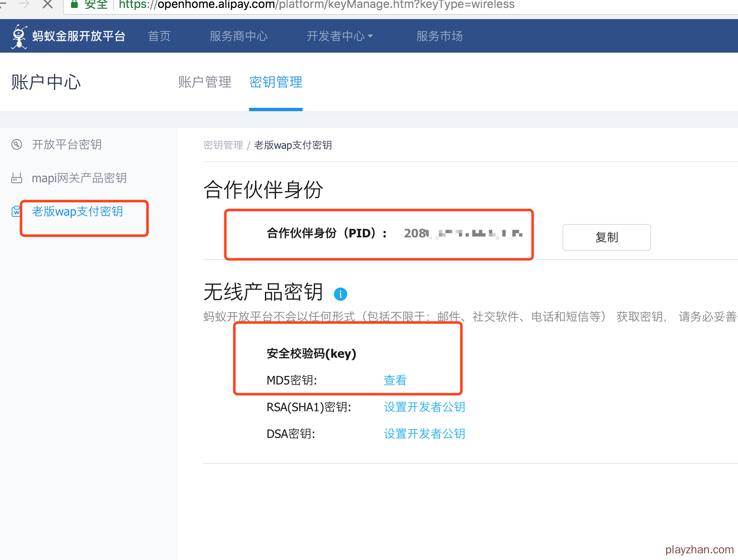Switch to the 账户管理 tab

[x=205, y=82]
